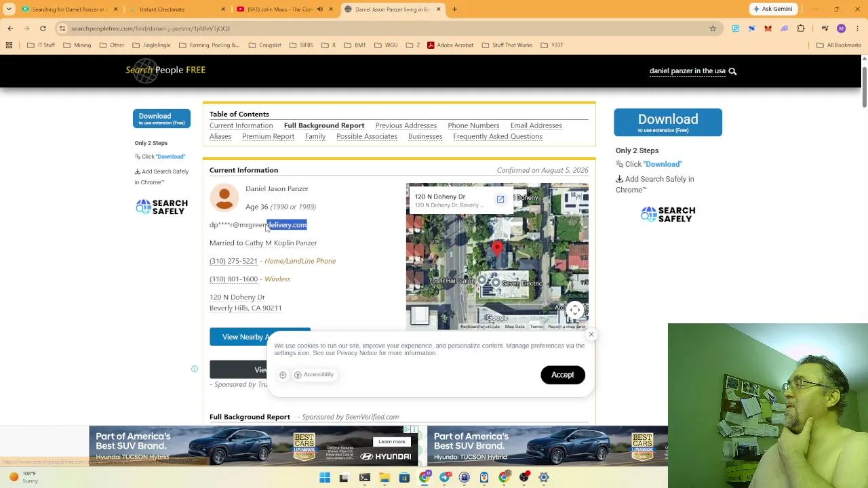Open the weather widget showing 108°F
868x488 pixels.
click(x=23, y=477)
